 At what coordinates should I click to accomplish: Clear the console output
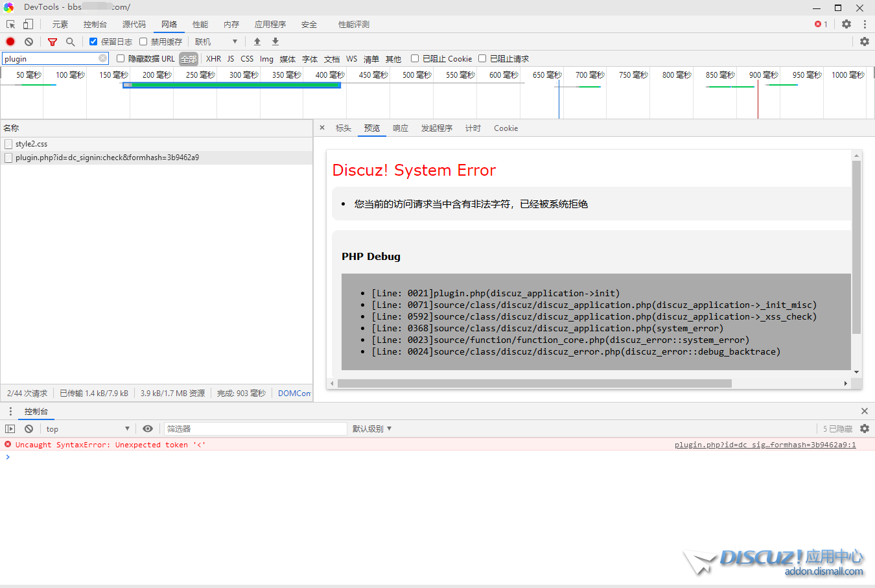pos(29,429)
